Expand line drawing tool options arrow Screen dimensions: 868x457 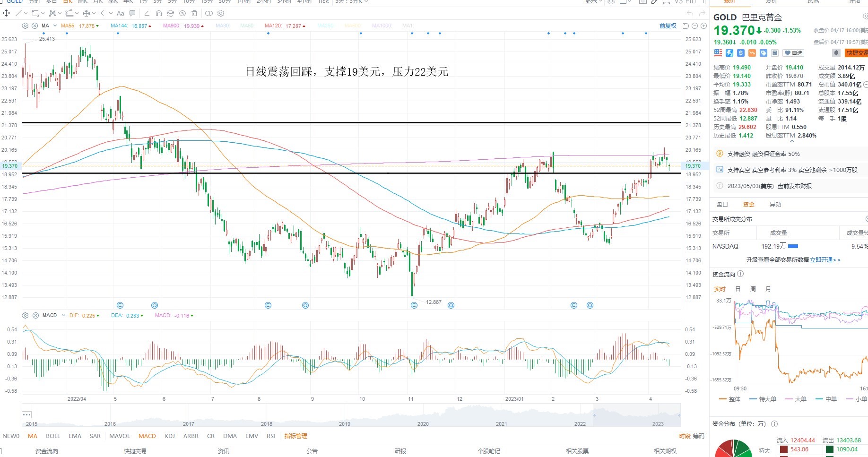[26, 13]
